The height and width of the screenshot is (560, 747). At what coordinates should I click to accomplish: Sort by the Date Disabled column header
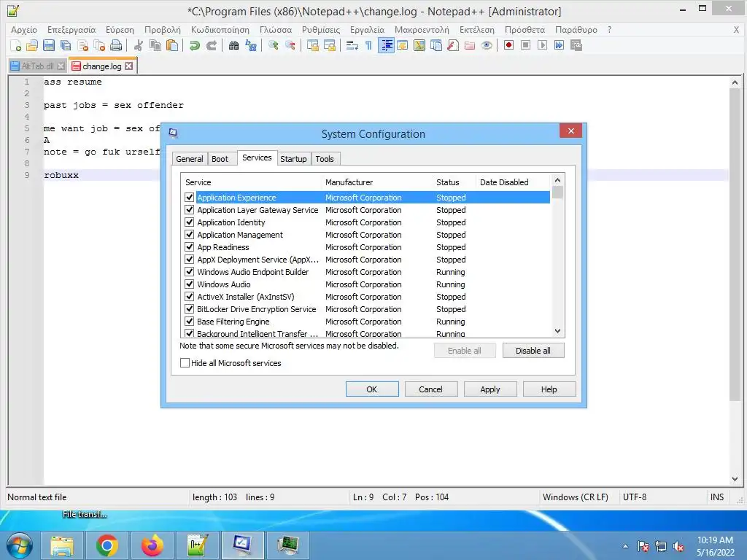pos(513,182)
